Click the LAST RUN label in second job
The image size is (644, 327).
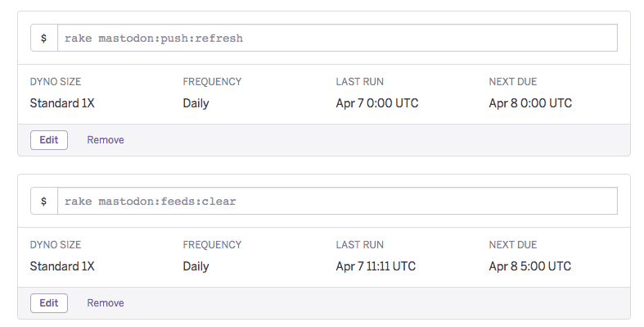pyautogui.click(x=360, y=245)
